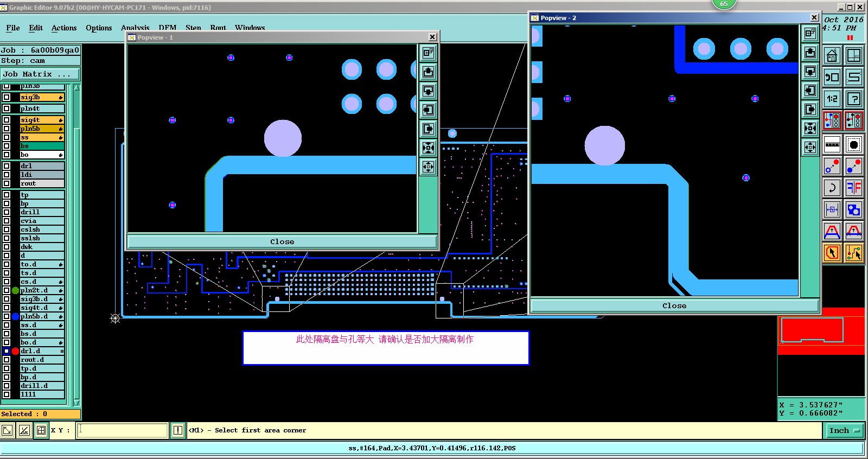Click top zoom window icon in Popview-1
Viewport: 868px width, 459px height.
click(x=428, y=53)
